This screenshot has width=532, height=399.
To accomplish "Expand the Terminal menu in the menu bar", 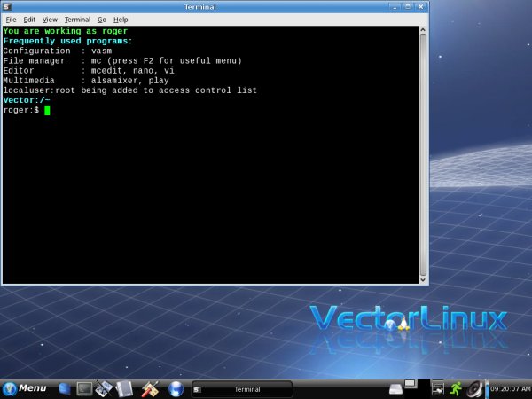I will (x=77, y=20).
